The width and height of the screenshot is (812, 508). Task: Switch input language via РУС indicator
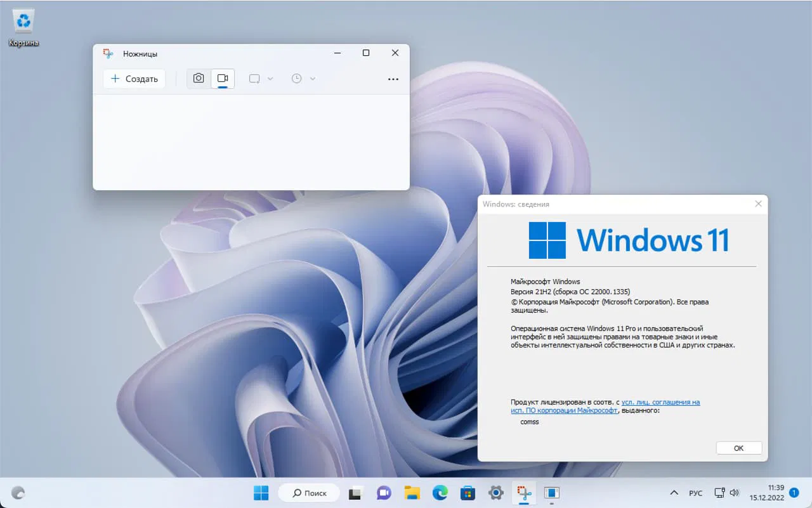pyautogui.click(x=696, y=493)
